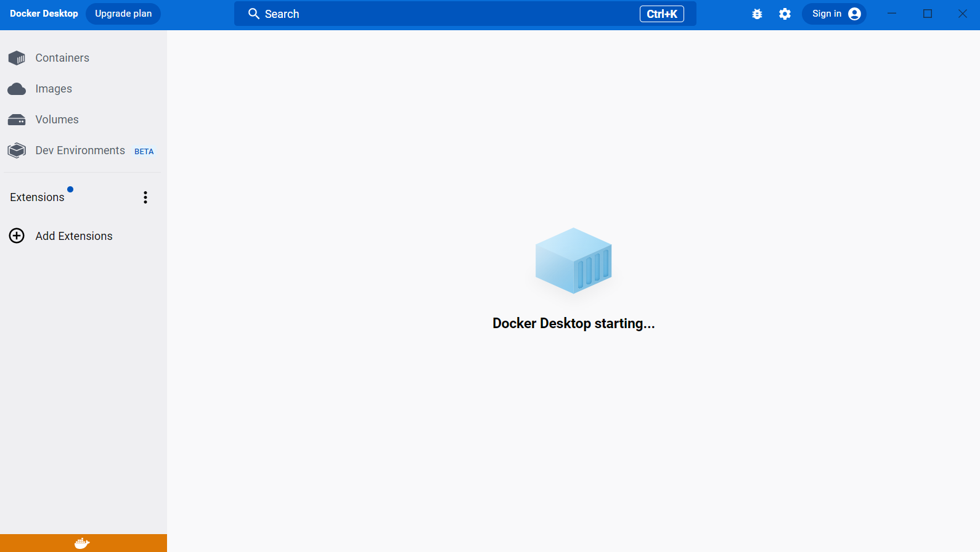The height and width of the screenshot is (552, 980).
Task: Open the Containers section icon
Action: [x=17, y=58]
